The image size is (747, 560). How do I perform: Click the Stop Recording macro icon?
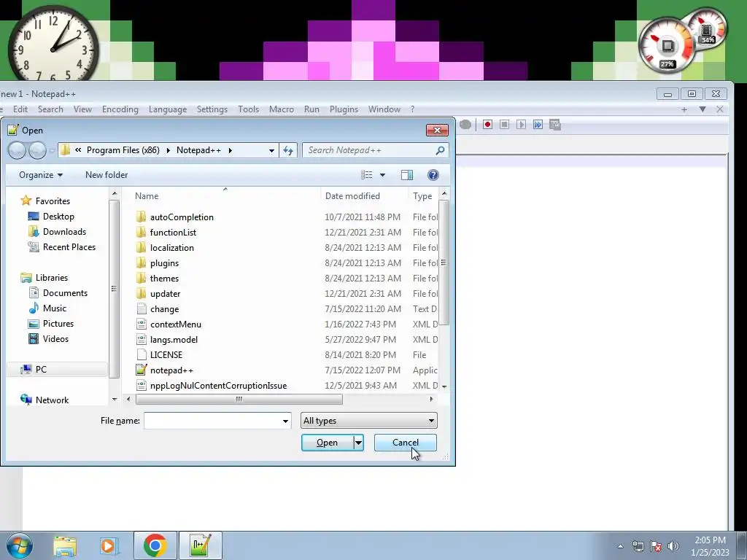505,125
